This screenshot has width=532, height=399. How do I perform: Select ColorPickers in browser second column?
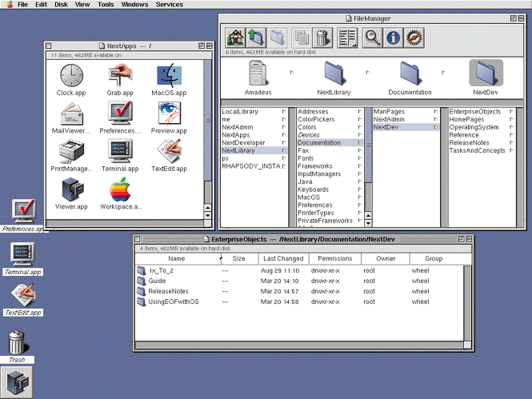click(x=330, y=119)
